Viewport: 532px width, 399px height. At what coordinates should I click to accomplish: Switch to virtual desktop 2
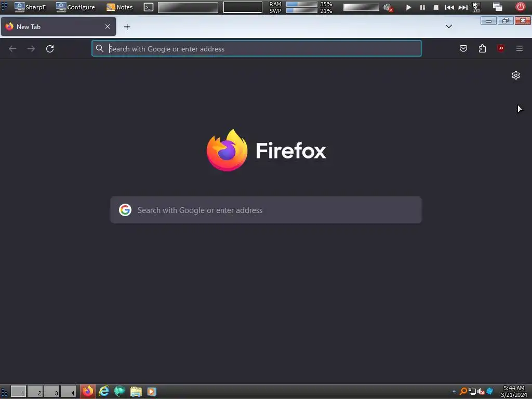[x=35, y=392]
